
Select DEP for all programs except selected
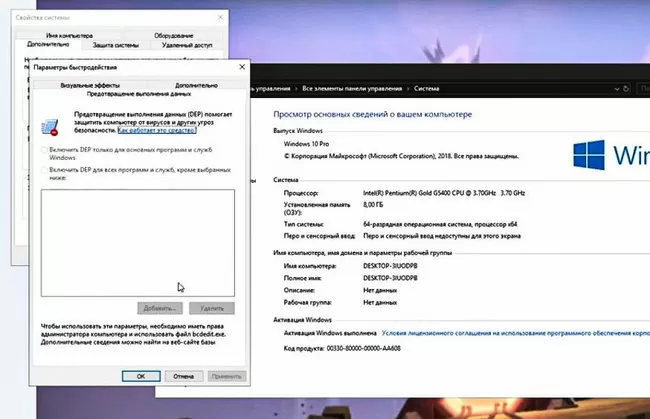(44, 170)
